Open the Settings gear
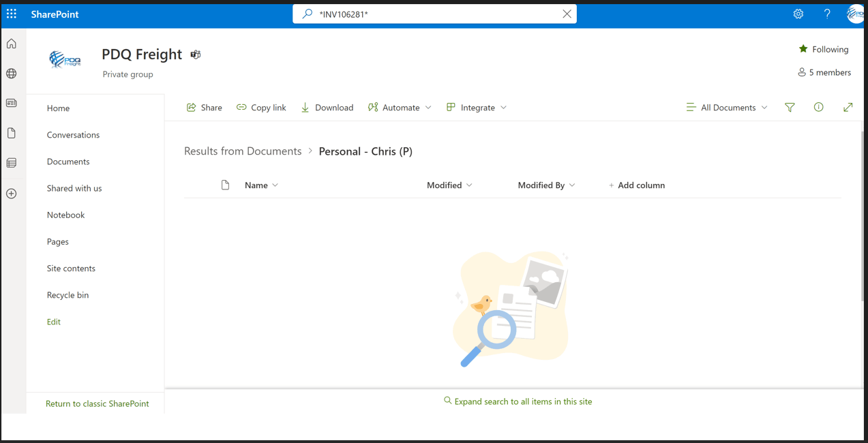The width and height of the screenshot is (868, 443). 798,14
